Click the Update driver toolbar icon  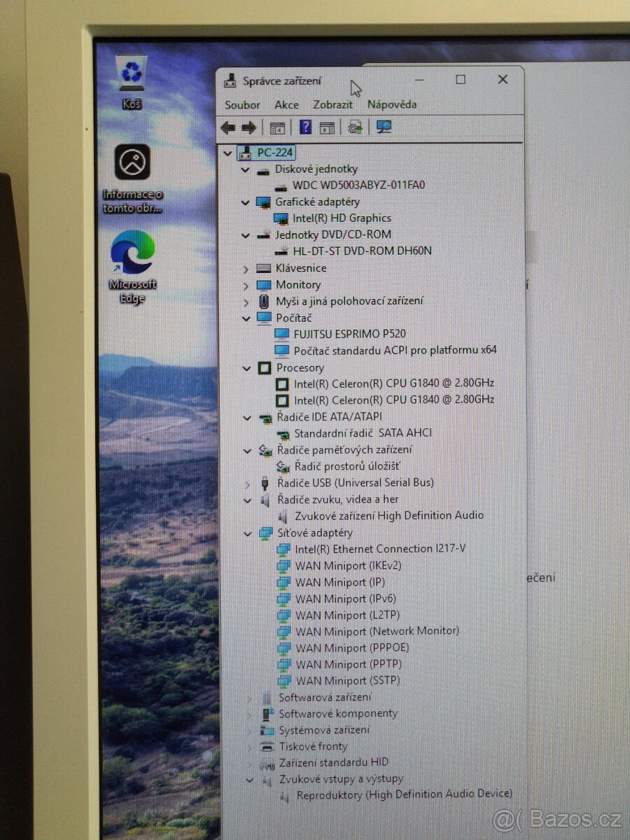pyautogui.click(x=355, y=127)
